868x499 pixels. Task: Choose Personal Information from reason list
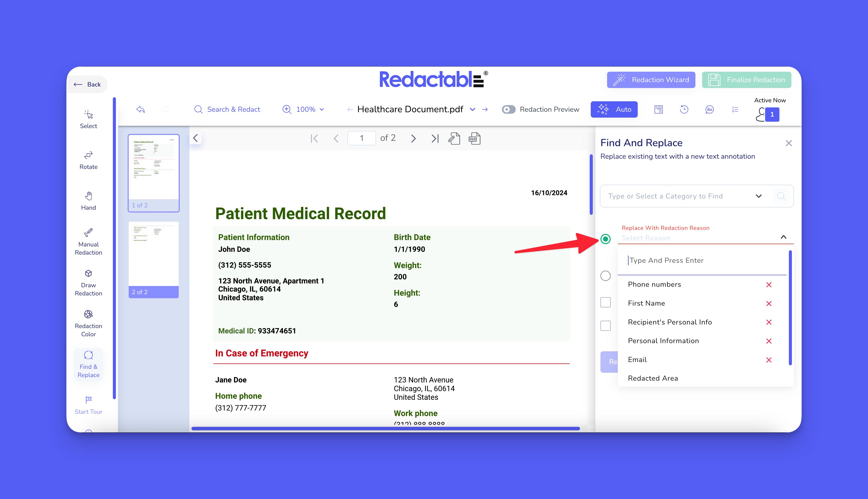click(663, 341)
